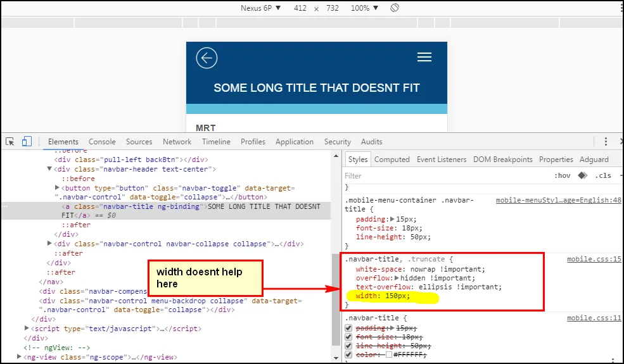This screenshot has width=624, height=364.
Task: Open the Audits tab
Action: 371,142
